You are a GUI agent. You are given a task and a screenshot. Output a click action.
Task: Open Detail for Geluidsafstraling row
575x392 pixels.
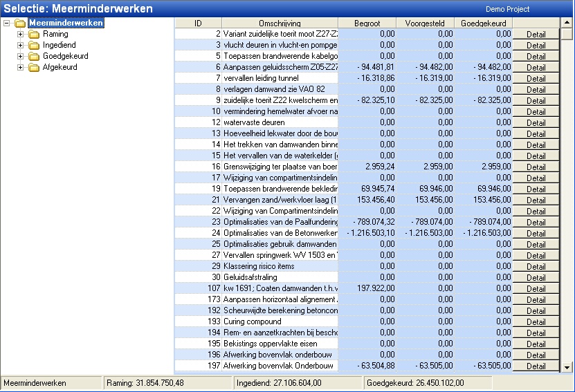536,278
